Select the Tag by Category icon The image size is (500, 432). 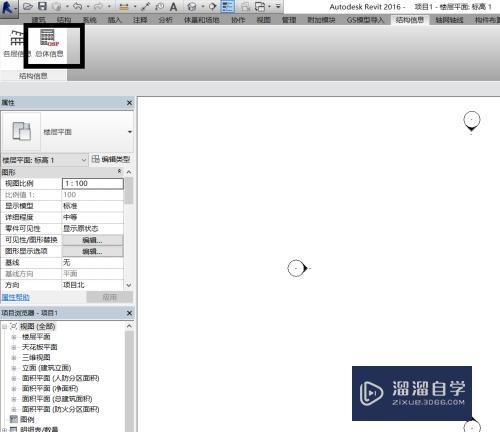tap(160, 6)
